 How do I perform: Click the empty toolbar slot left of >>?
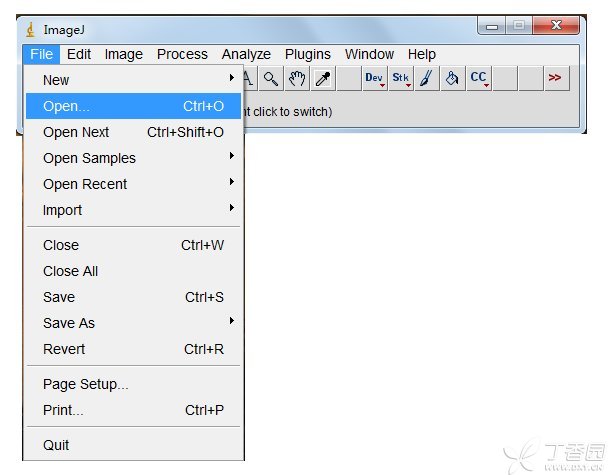point(531,79)
